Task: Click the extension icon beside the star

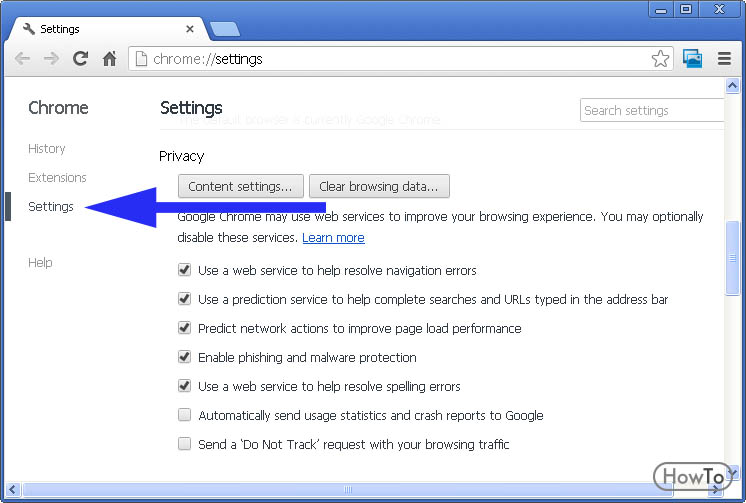Action: [692, 59]
